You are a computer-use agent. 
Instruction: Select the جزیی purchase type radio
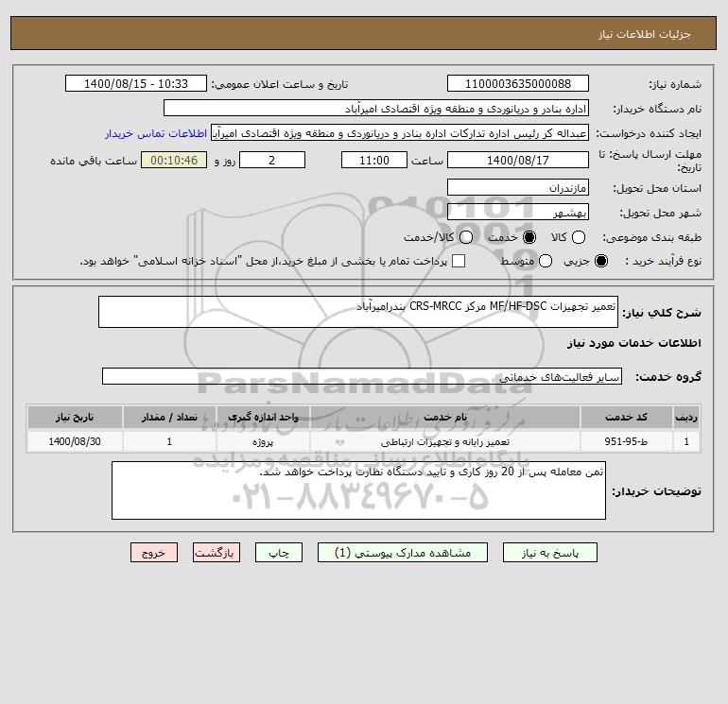[601, 261]
